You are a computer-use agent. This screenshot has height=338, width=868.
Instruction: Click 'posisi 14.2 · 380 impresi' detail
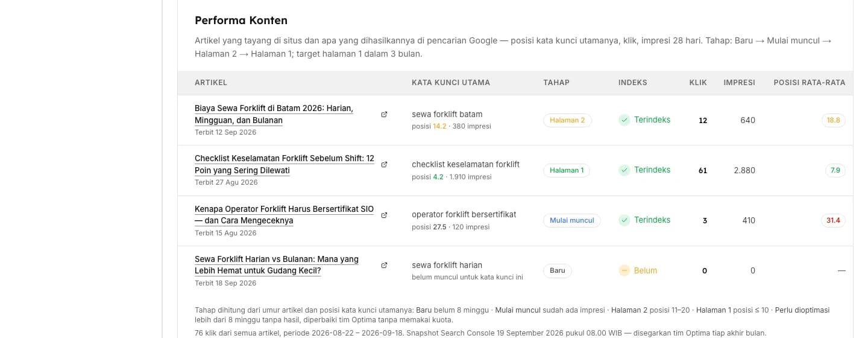pos(451,126)
